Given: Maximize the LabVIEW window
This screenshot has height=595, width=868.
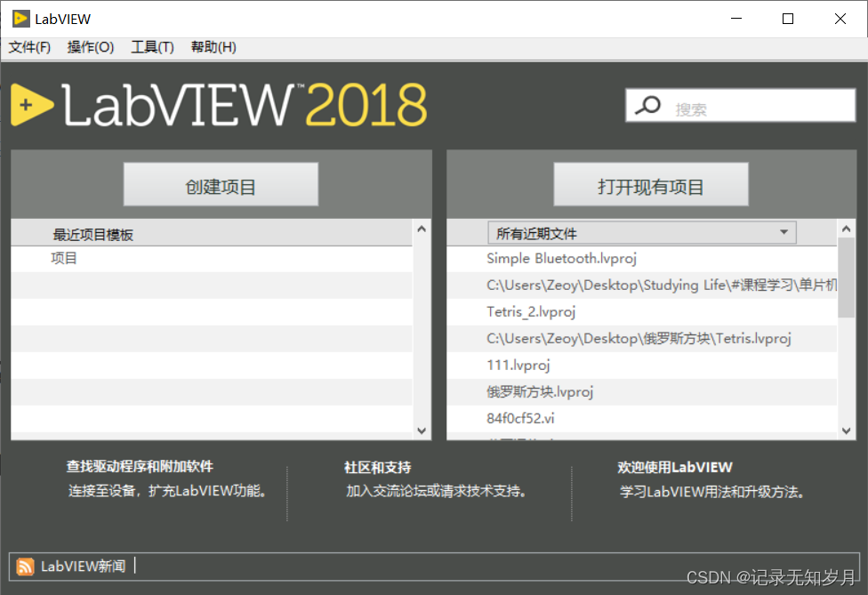Looking at the screenshot, I should point(788,19).
